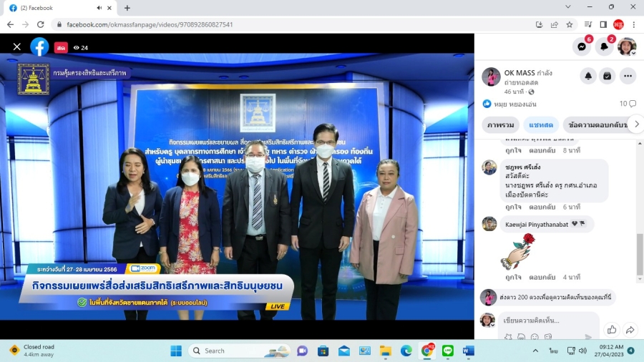Open File Explorer from taskbar
This screenshot has height=362, width=644.
[385, 351]
